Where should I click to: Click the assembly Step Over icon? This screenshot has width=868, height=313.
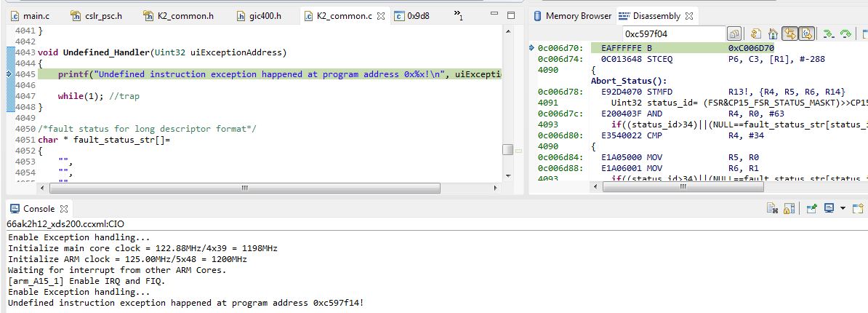(846, 33)
